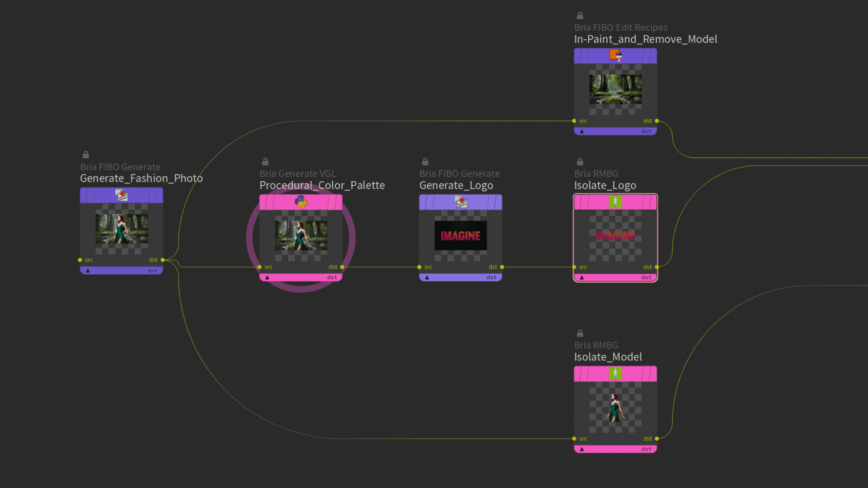
Task: Select the IMAGINE logo thumbnail in Generate_Logo
Action: (460, 235)
